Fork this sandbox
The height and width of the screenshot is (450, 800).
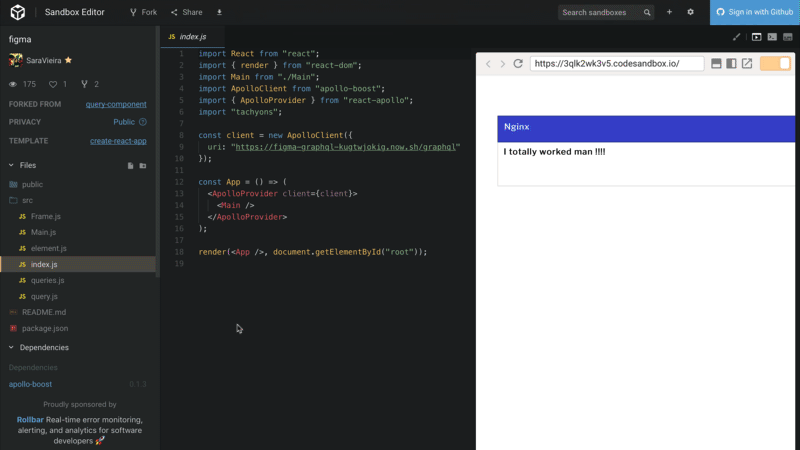(143, 12)
